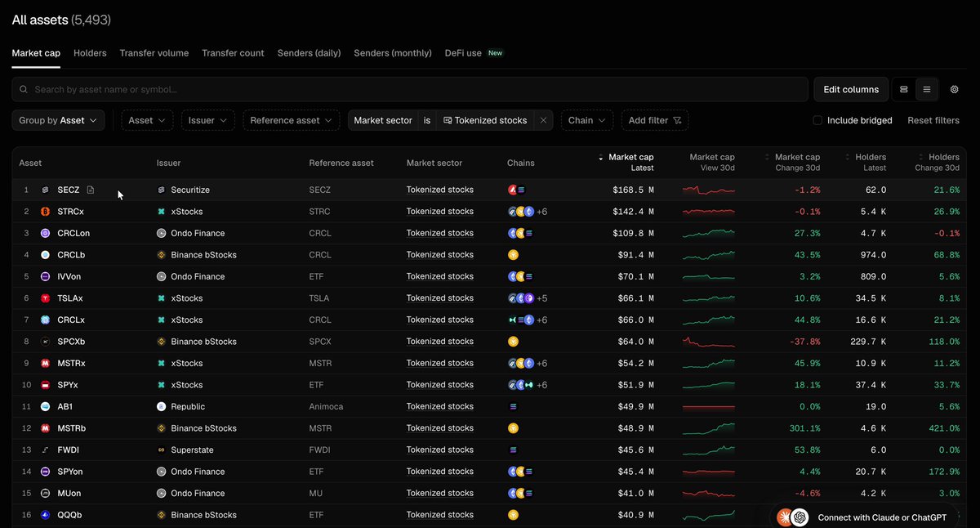Click the CRCLon asset logo icon
Image resolution: width=980 pixels, height=528 pixels.
coord(46,233)
